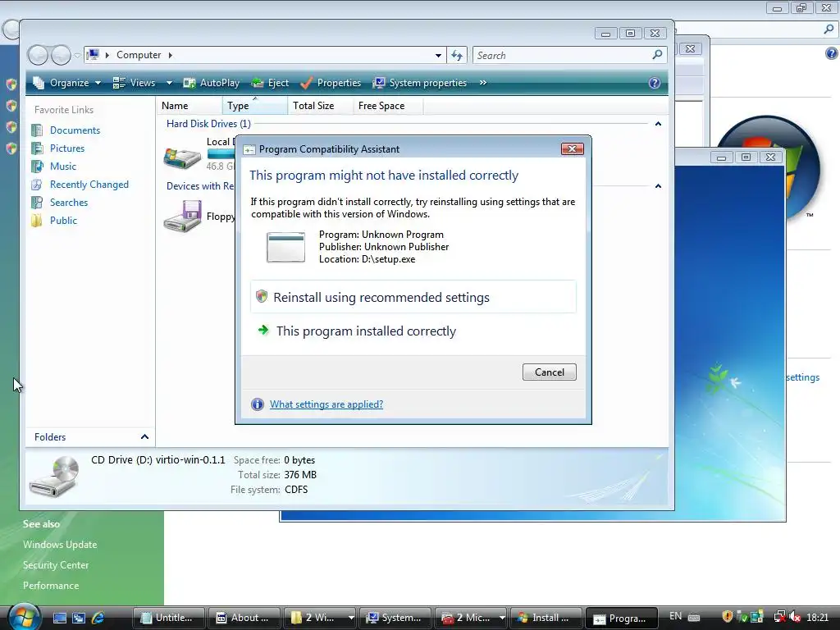The image size is (840, 630).
Task: Launch Internet Explorer from quick launch
Action: pyautogui.click(x=98, y=618)
